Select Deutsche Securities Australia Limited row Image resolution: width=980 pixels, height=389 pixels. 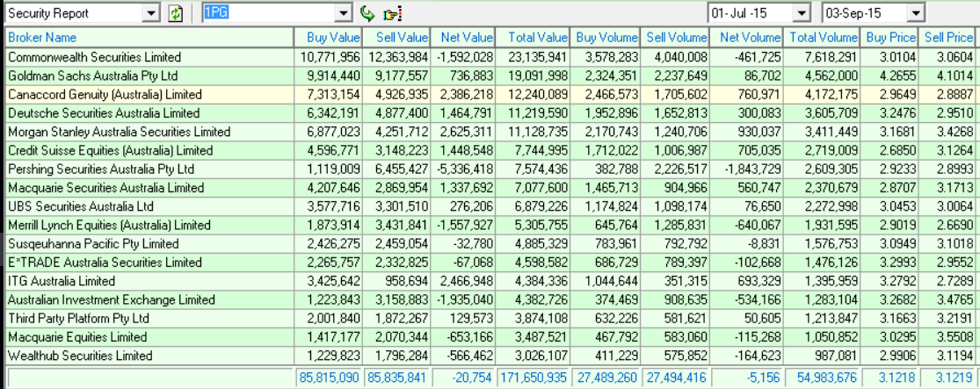(x=490, y=113)
